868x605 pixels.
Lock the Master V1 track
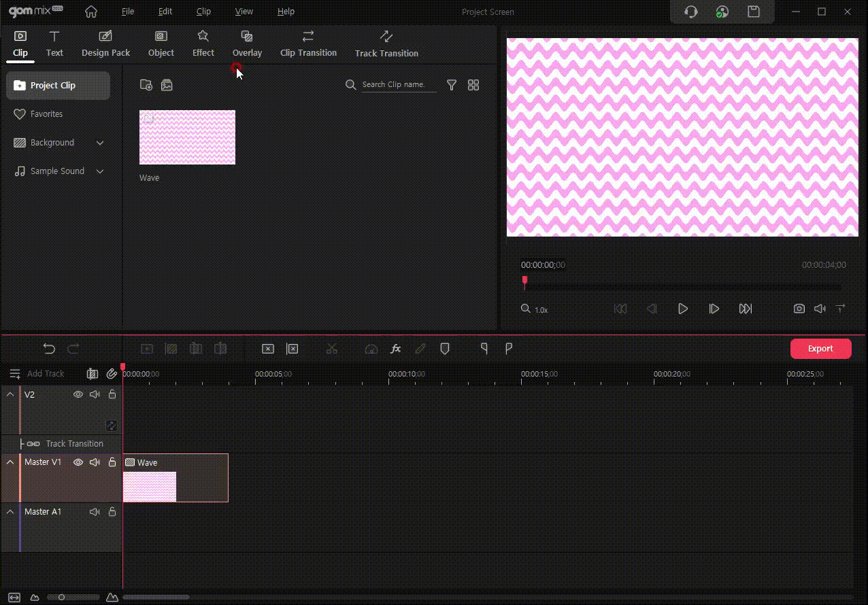(x=112, y=462)
